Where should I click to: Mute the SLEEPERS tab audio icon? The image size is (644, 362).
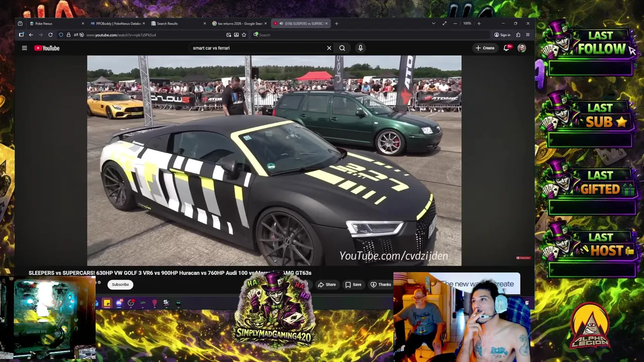point(281,23)
